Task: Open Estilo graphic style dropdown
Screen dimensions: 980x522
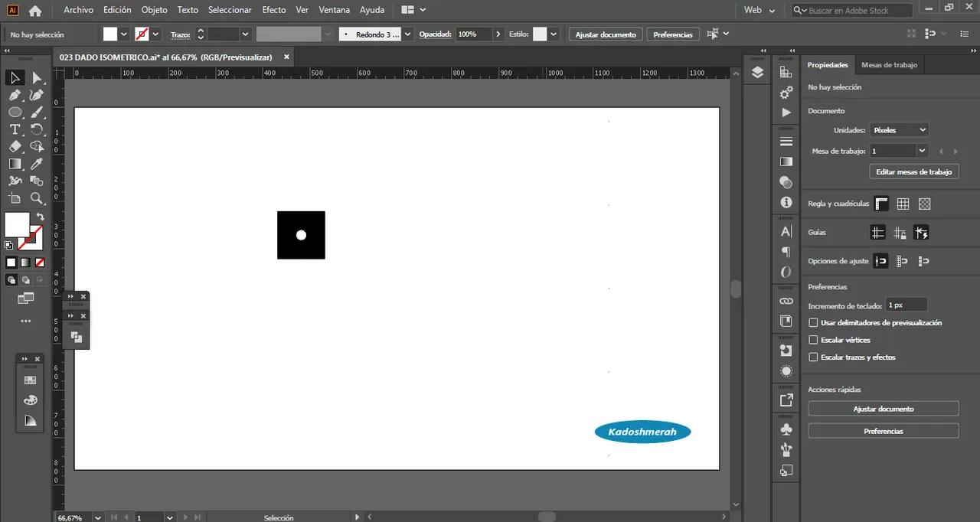Action: pyautogui.click(x=554, y=34)
